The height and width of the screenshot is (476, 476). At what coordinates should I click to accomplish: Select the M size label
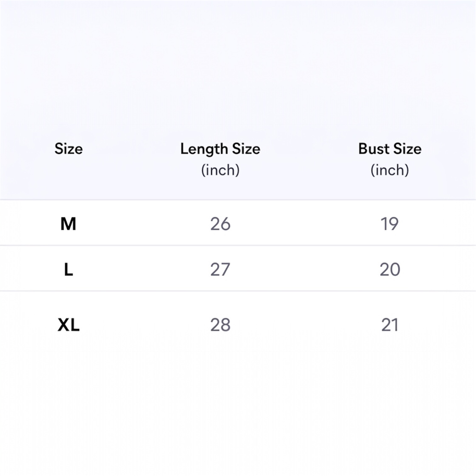pos(68,224)
